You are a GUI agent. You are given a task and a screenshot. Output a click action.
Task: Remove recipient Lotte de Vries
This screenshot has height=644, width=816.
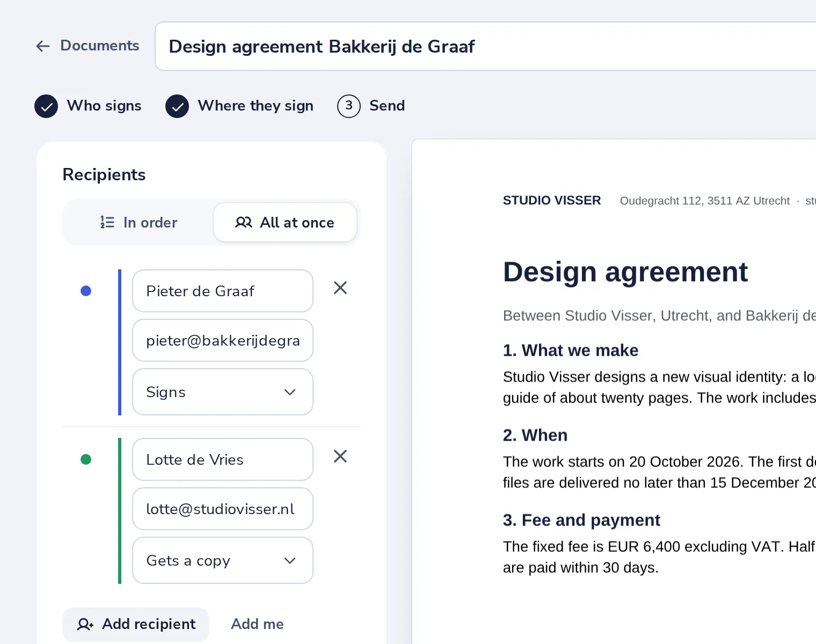[x=340, y=457]
